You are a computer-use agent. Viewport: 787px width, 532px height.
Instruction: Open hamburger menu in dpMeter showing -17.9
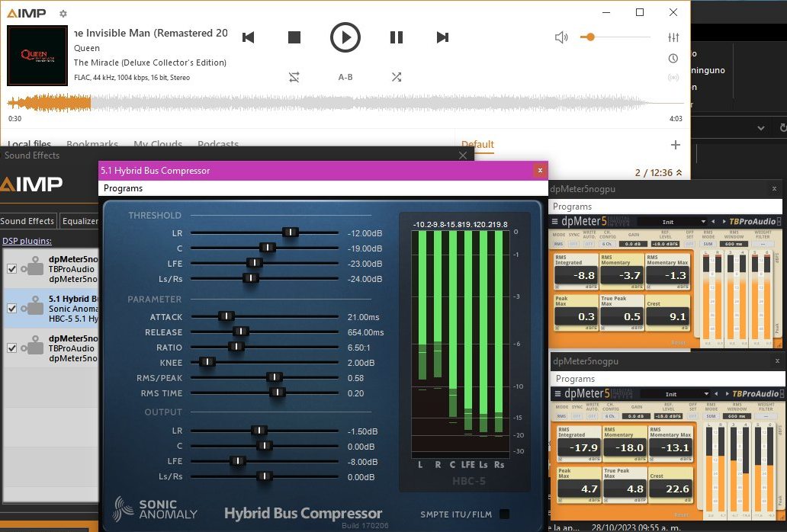pos(557,394)
